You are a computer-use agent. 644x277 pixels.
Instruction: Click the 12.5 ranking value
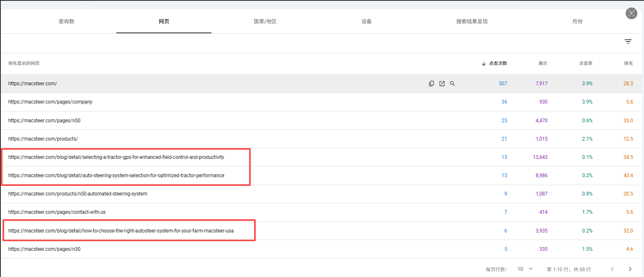(628, 139)
